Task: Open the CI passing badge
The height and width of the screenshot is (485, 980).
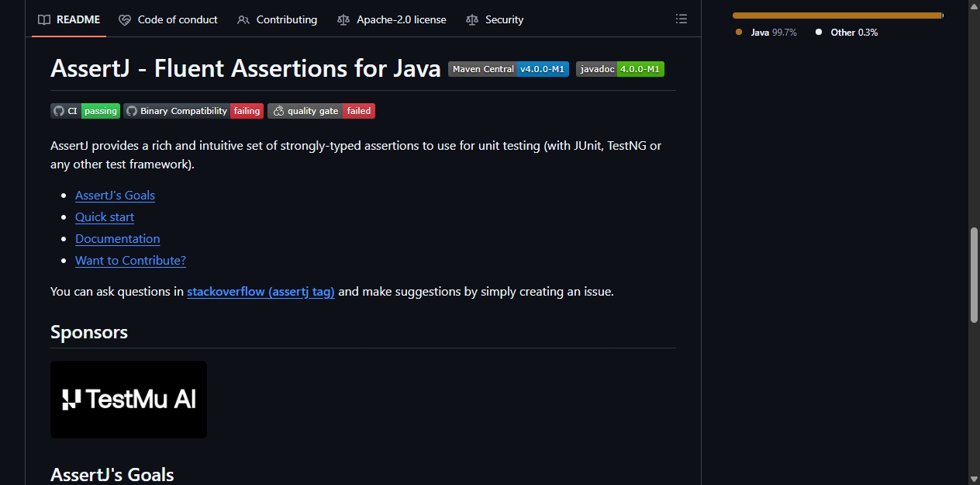Action: pos(85,111)
